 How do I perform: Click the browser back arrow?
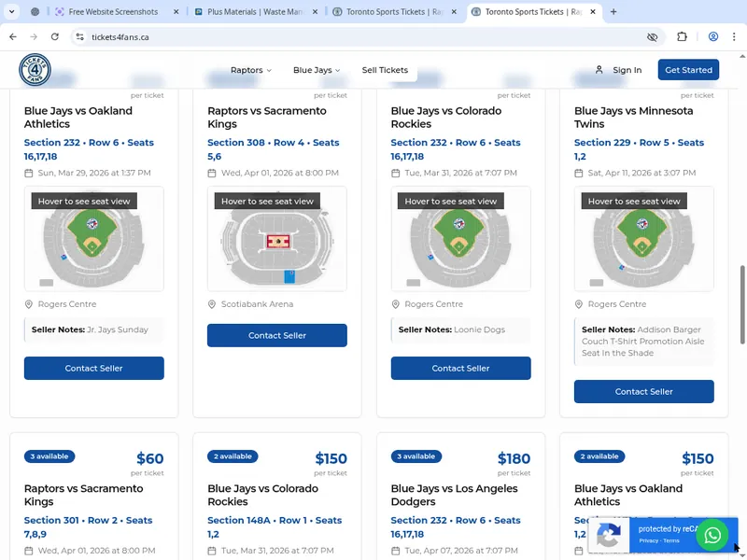(13, 36)
